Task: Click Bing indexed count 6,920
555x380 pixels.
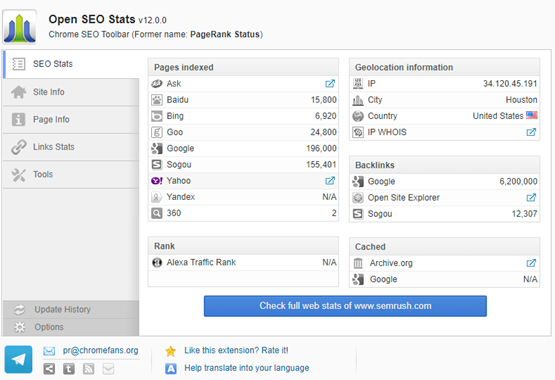Action: tap(326, 116)
